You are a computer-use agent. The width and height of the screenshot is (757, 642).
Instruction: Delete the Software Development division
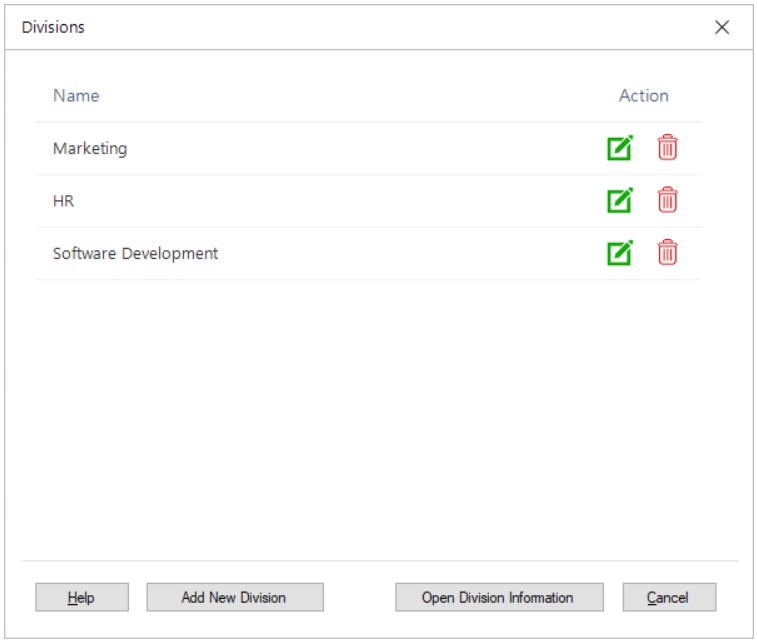[x=667, y=253]
